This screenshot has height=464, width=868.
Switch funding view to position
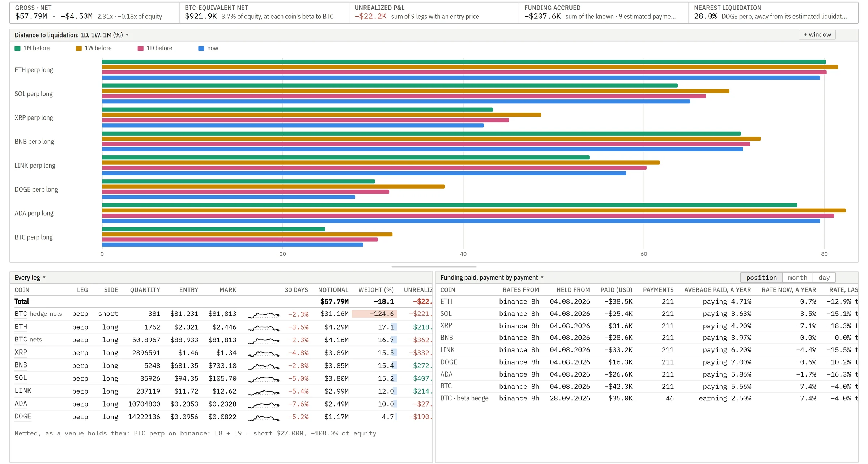[x=761, y=278]
